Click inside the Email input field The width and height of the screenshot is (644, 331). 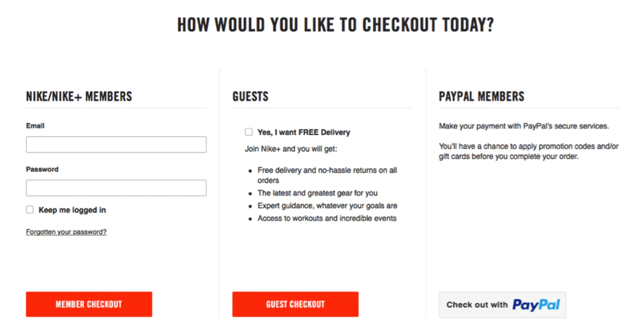116,145
